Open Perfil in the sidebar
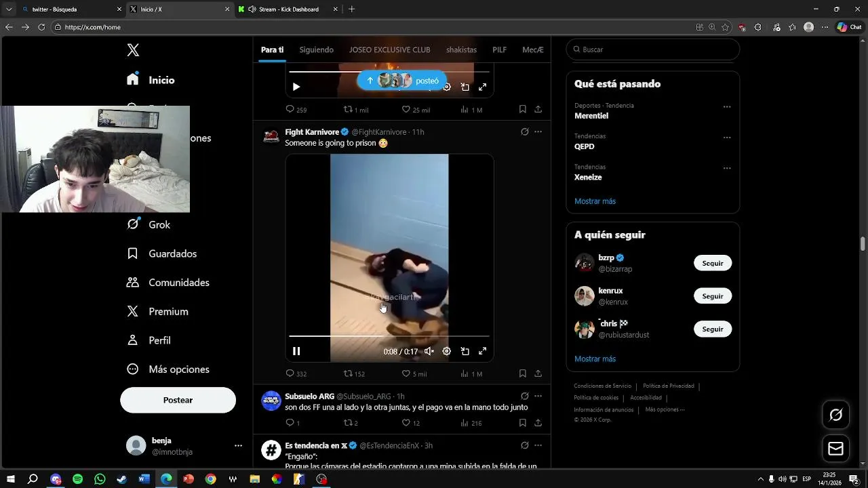The image size is (868, 488). pyautogui.click(x=149, y=340)
